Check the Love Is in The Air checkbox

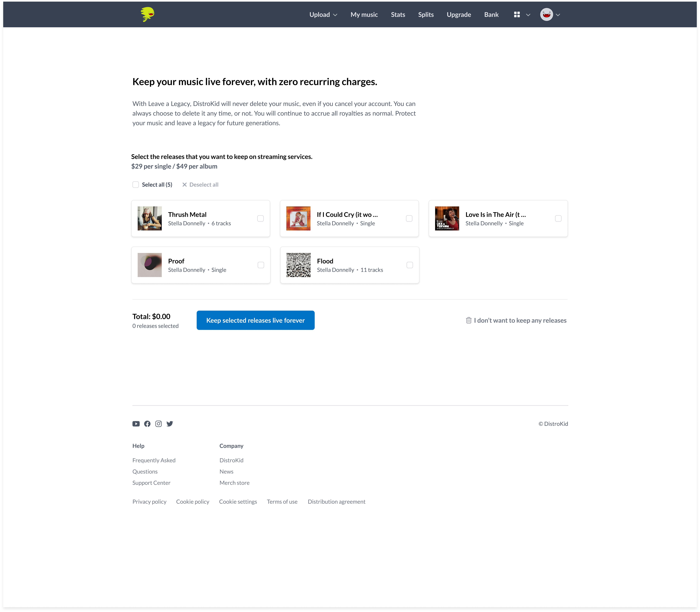point(558,219)
